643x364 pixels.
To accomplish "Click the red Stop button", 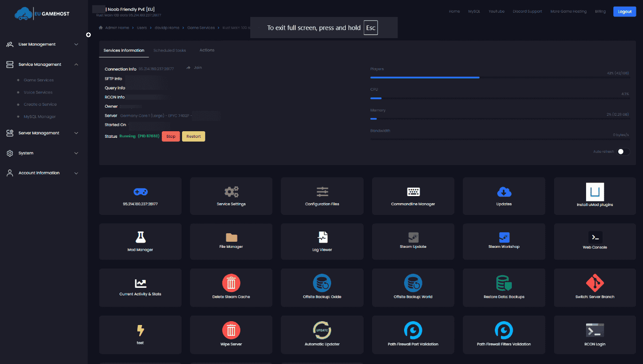I will pyautogui.click(x=171, y=136).
